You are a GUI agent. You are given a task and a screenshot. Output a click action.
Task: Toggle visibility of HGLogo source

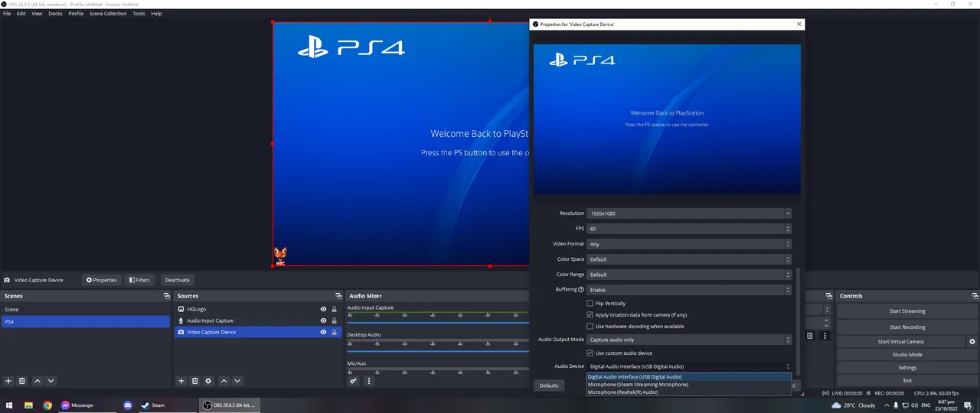[324, 309]
